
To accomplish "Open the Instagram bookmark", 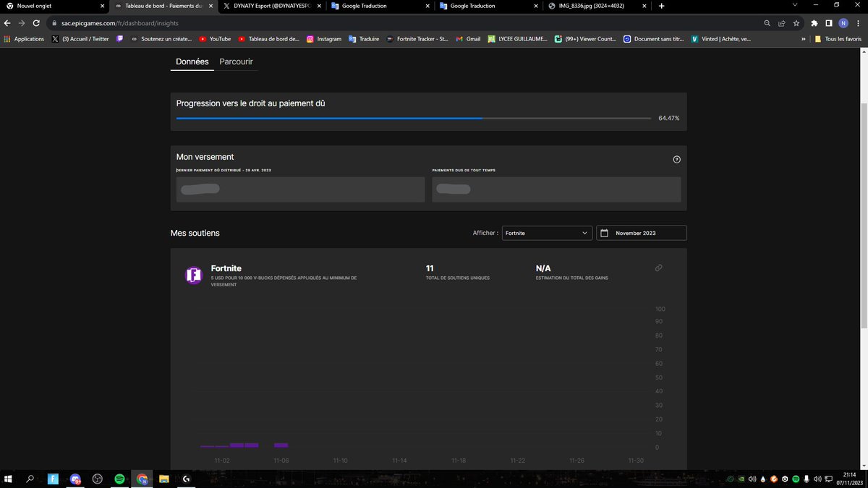I will click(x=324, y=39).
